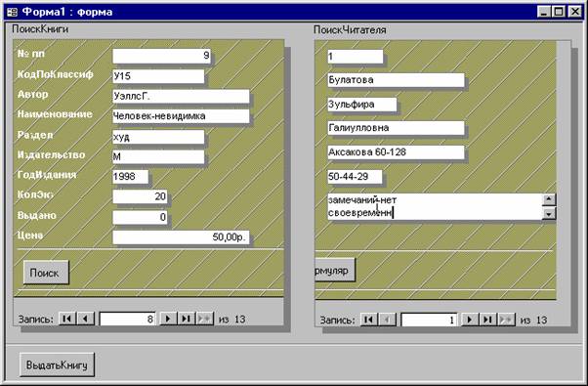Click the Издательство label
The height and width of the screenshot is (386, 588).
click(51, 154)
